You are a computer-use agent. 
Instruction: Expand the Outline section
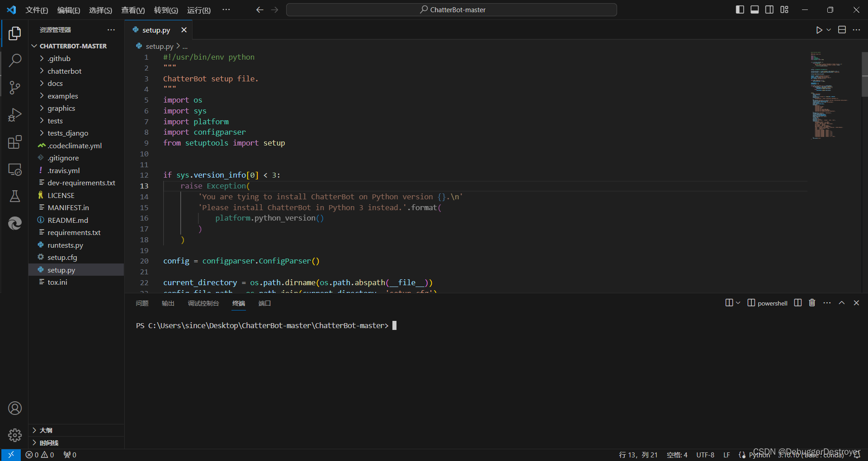(x=76, y=430)
